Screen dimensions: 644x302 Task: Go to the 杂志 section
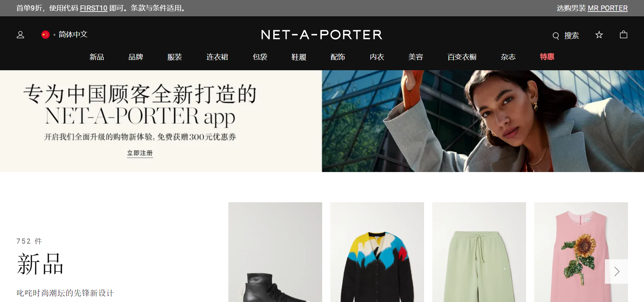(x=508, y=57)
